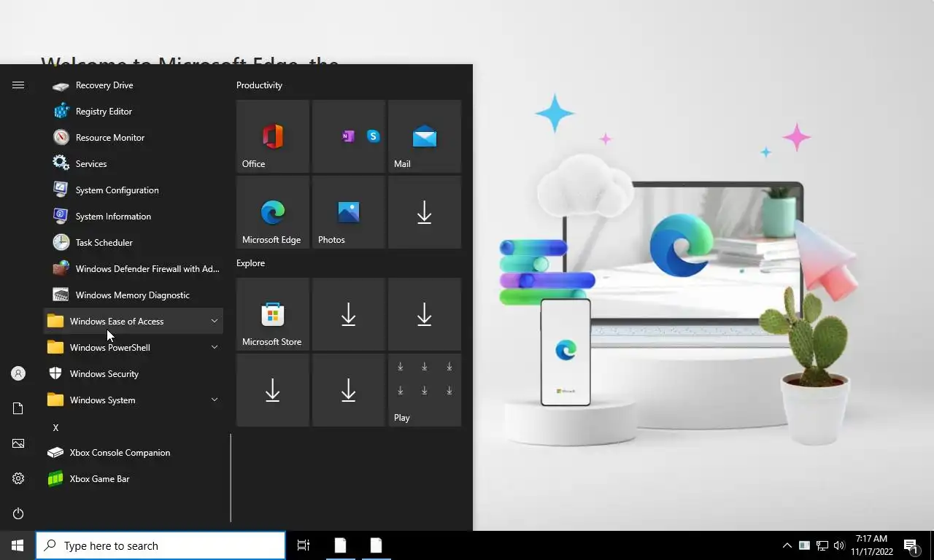934x560 pixels.
Task: Click the Power button in Start menu
Action: [x=18, y=513]
